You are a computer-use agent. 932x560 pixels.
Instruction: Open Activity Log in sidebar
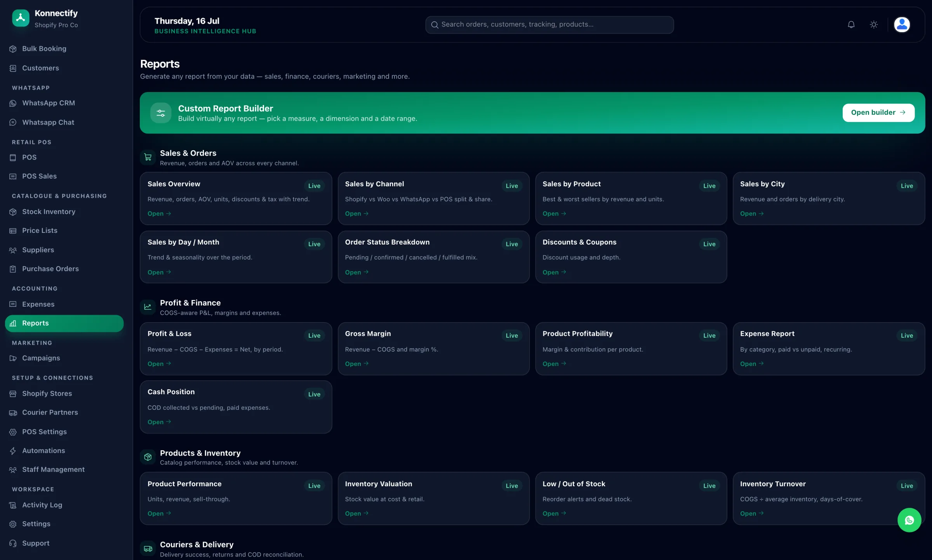click(64, 505)
